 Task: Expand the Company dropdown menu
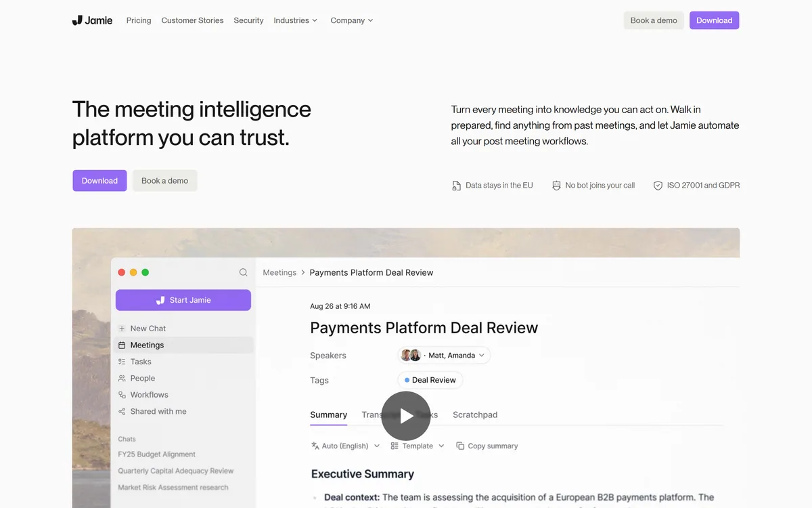tap(352, 20)
